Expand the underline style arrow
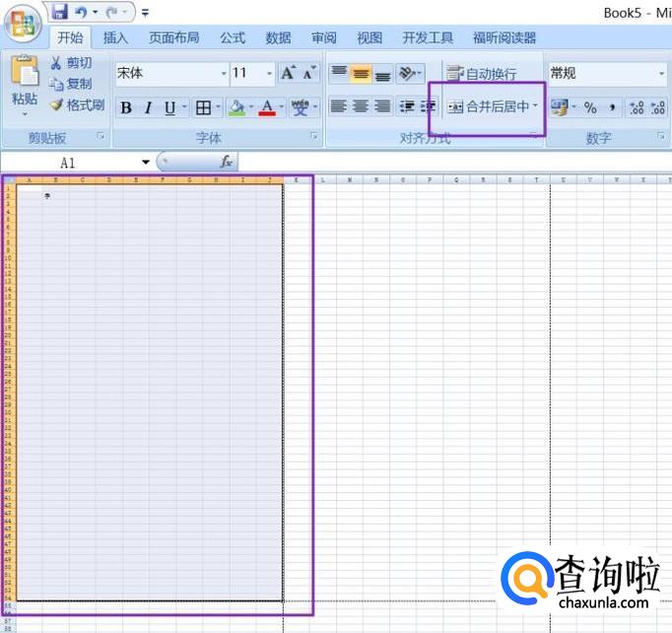The width and height of the screenshot is (672, 633). [x=184, y=106]
